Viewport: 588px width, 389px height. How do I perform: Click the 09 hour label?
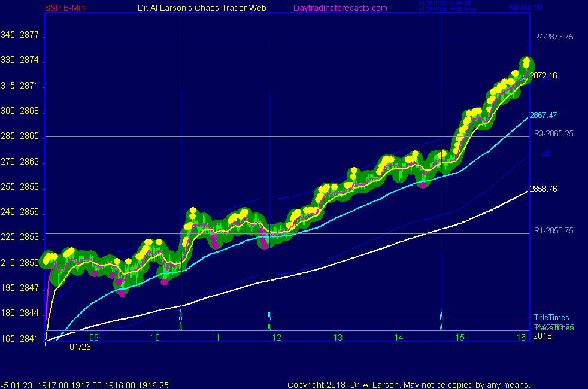coord(94,338)
